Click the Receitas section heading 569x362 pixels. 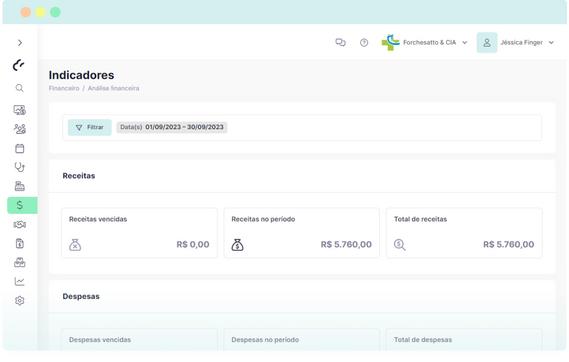coord(79,176)
